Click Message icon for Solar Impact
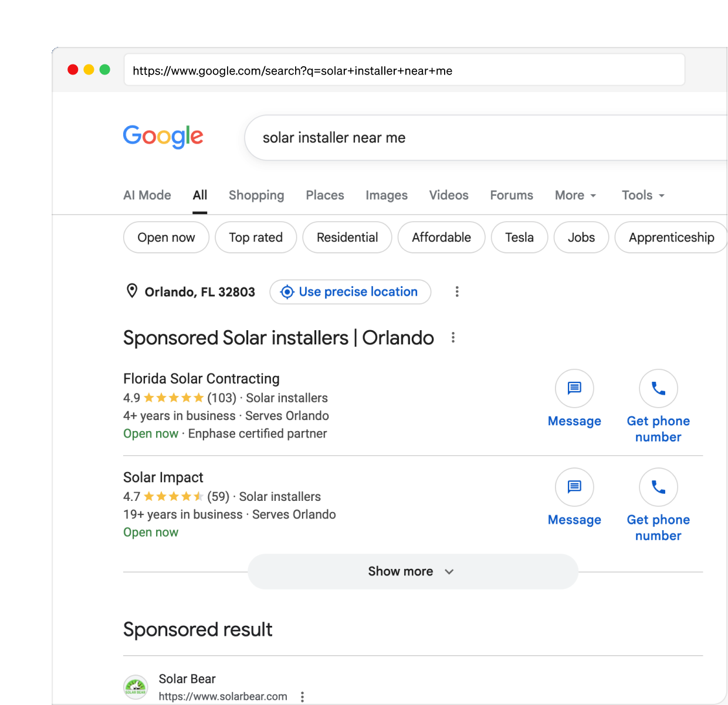Screen dimensions: 728x705 click(574, 487)
